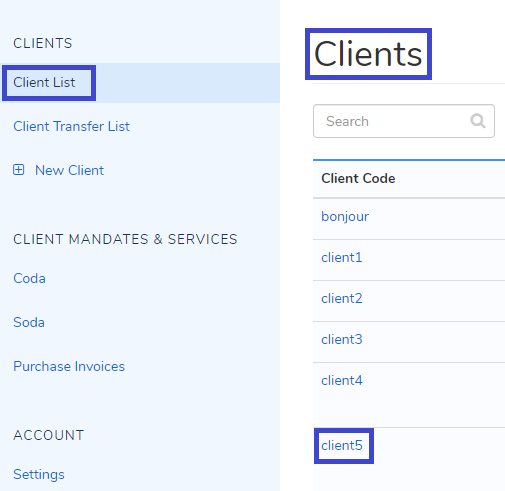Click the plus icon beside New Client
The height and width of the screenshot is (491, 505).
click(19, 170)
